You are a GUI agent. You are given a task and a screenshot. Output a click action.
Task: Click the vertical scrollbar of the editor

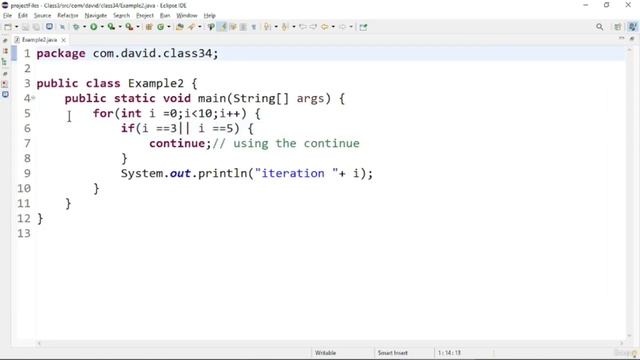[x=629, y=192]
